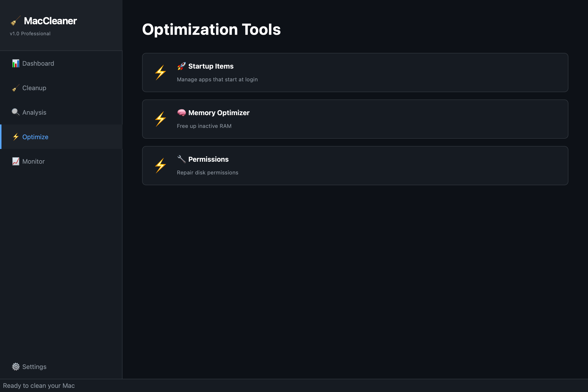Viewport: 588px width, 392px height.
Task: Open the Cleanup section
Action: coord(34,88)
